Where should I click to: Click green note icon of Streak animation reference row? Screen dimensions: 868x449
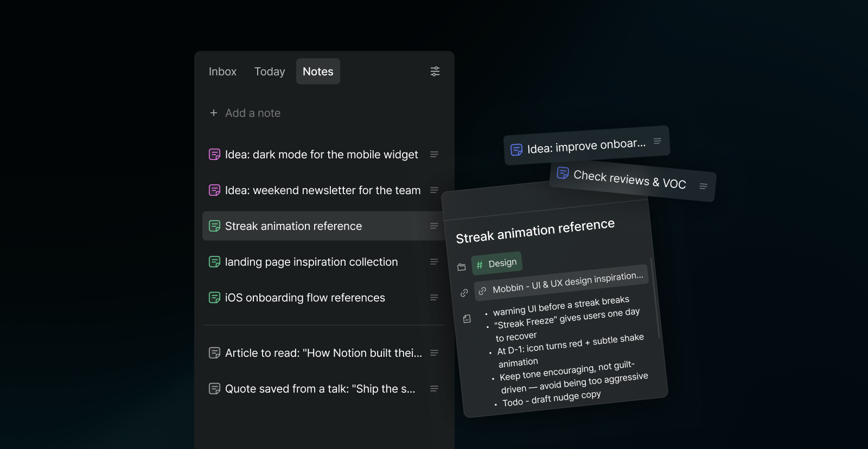tap(215, 226)
